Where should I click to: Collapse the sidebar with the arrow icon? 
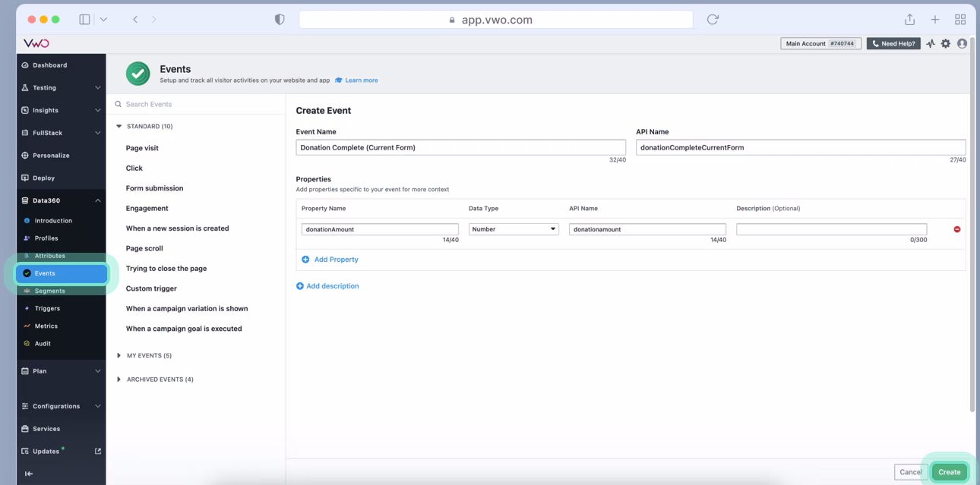(x=27, y=474)
